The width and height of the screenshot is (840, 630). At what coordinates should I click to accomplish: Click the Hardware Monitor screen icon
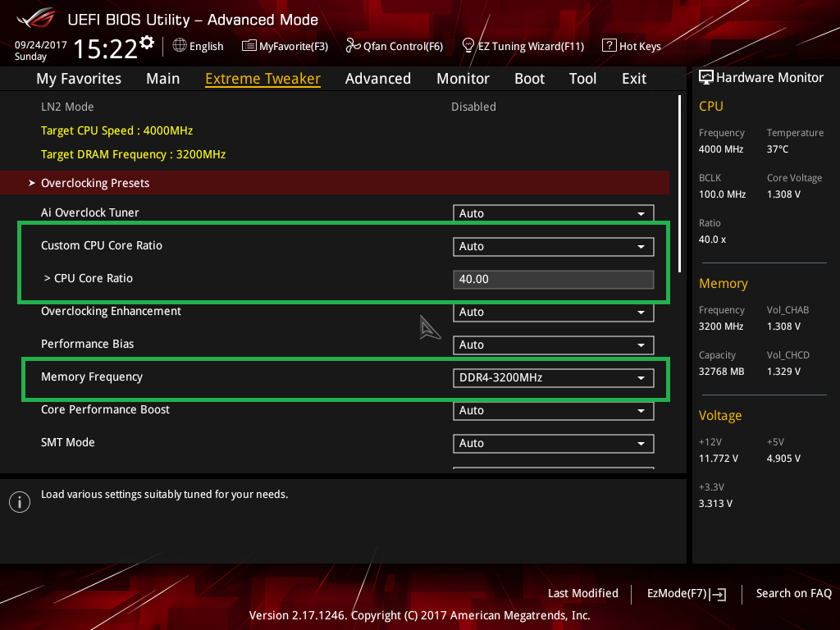(x=706, y=77)
